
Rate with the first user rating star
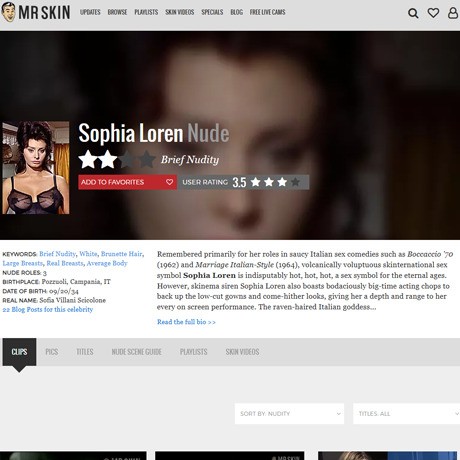click(x=256, y=182)
